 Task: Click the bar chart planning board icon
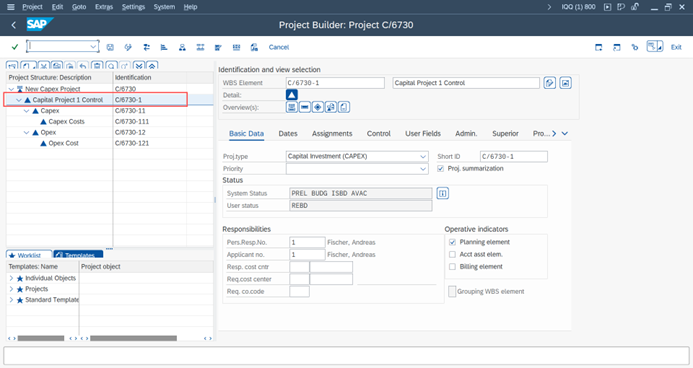[x=164, y=47]
